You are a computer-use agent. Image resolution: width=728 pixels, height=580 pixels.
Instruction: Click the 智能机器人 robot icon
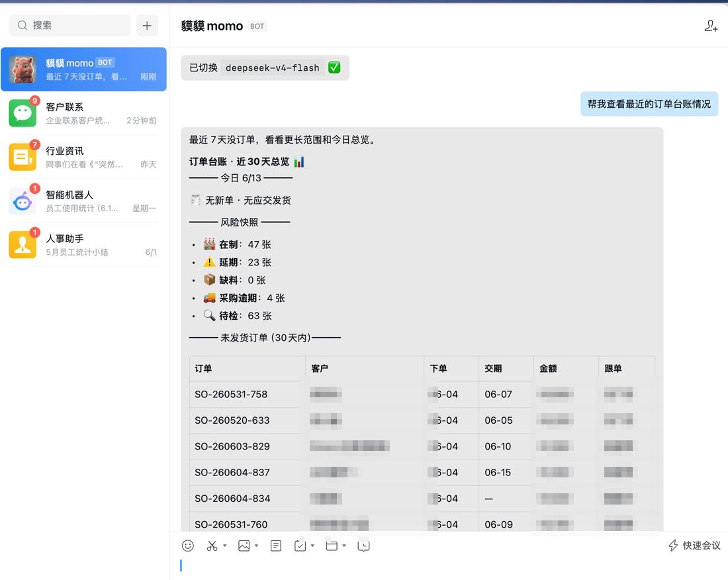click(x=23, y=201)
